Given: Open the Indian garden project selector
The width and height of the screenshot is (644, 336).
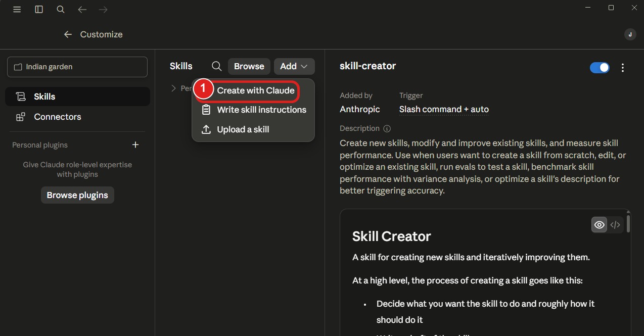Looking at the screenshot, I should (x=77, y=67).
